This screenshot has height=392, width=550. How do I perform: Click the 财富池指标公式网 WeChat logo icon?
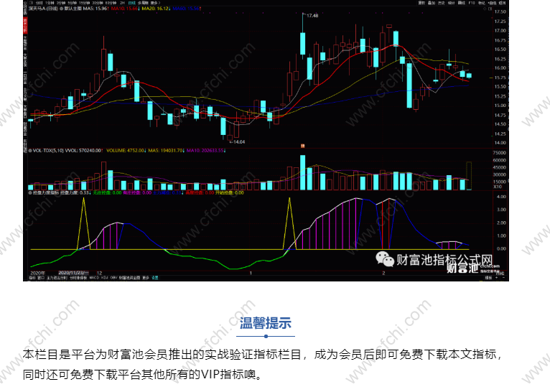pos(385,259)
